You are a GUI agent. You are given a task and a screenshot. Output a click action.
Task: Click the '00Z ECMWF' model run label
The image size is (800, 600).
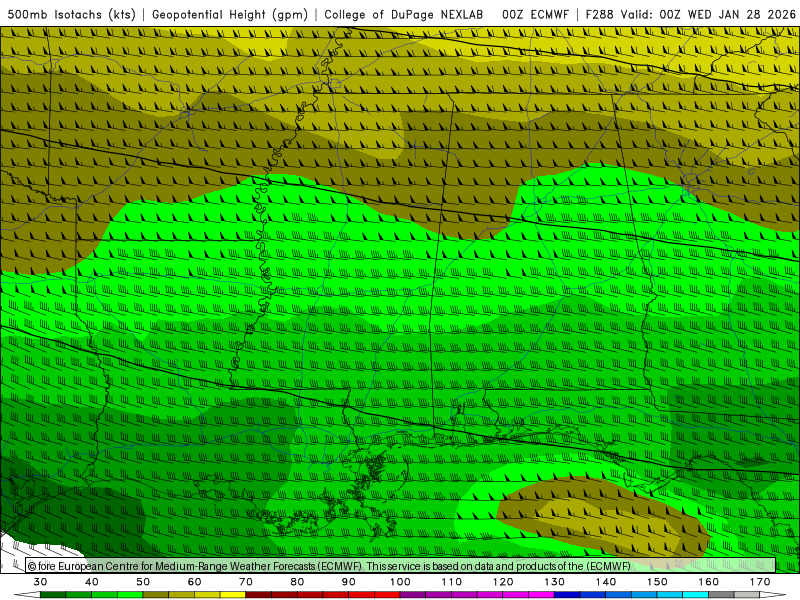[535, 15]
